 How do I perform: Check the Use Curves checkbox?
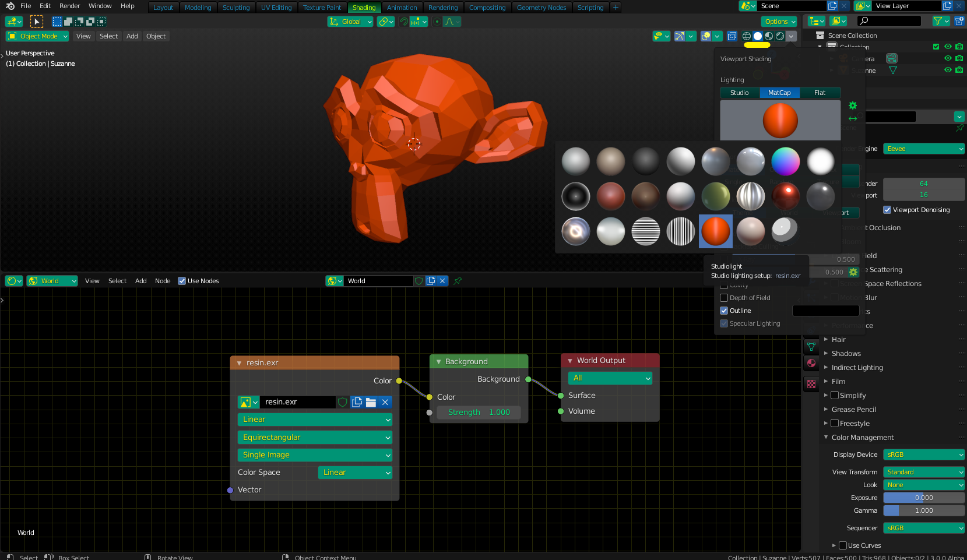point(843,545)
